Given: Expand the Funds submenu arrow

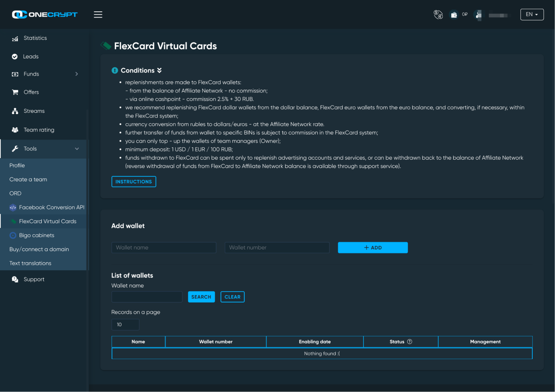Looking at the screenshot, I should point(77,74).
